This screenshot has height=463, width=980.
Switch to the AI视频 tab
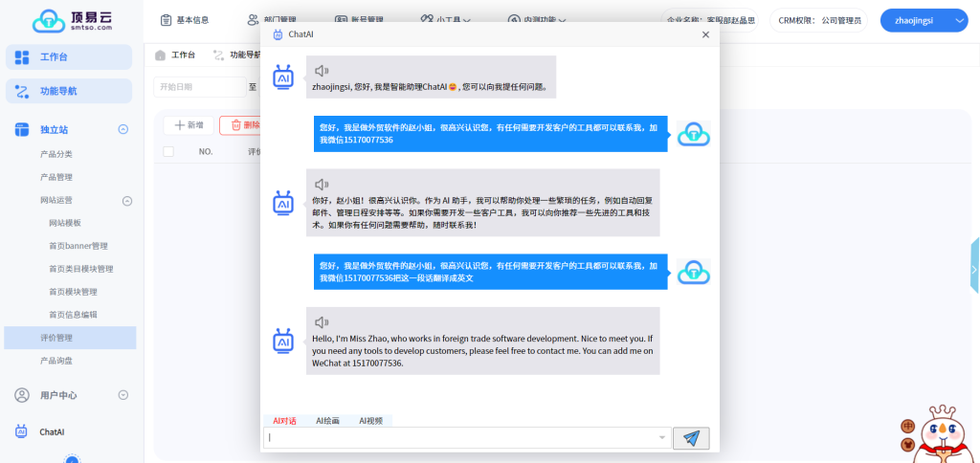click(370, 421)
